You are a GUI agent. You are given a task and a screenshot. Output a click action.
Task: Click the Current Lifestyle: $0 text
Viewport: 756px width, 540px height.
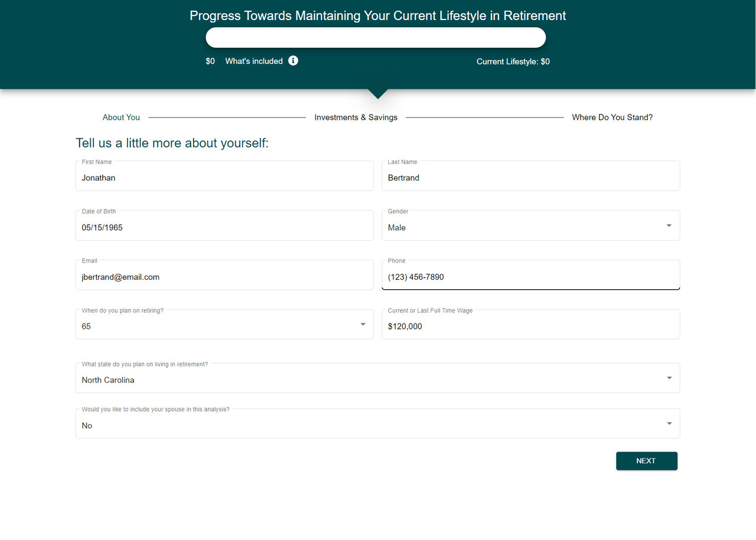(513, 61)
